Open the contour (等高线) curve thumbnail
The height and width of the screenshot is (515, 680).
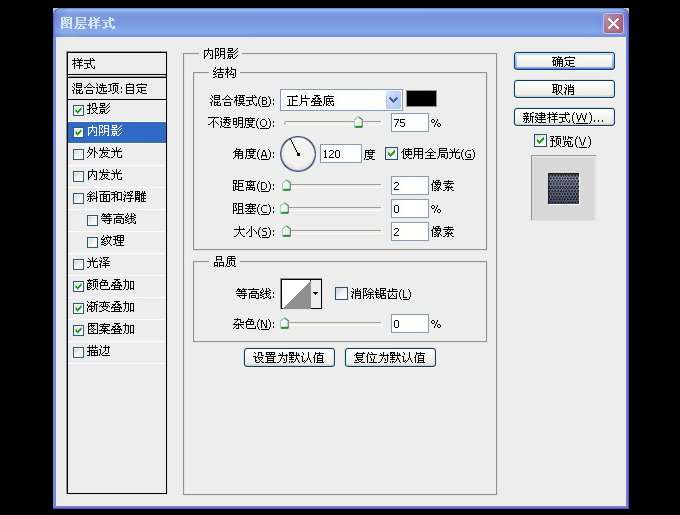pyautogui.click(x=296, y=293)
